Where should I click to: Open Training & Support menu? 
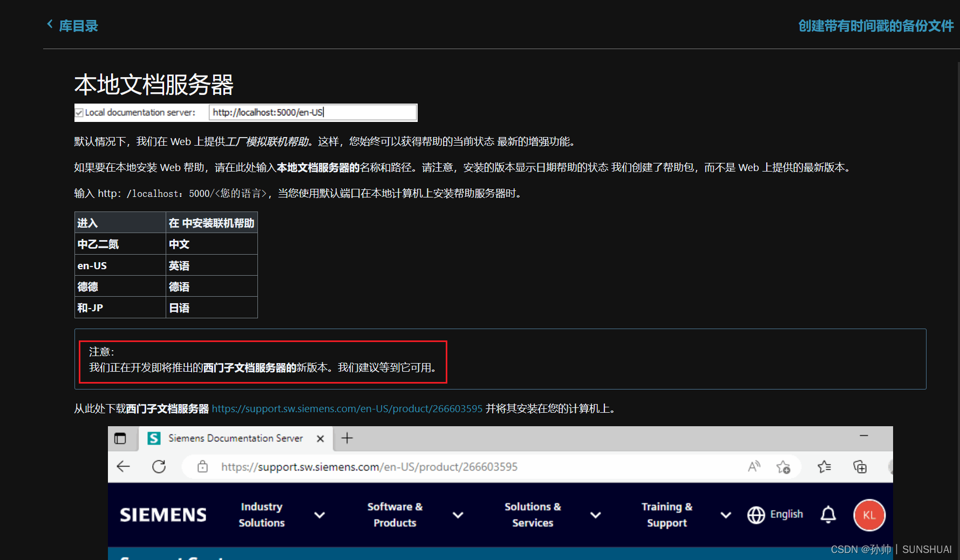point(667,515)
